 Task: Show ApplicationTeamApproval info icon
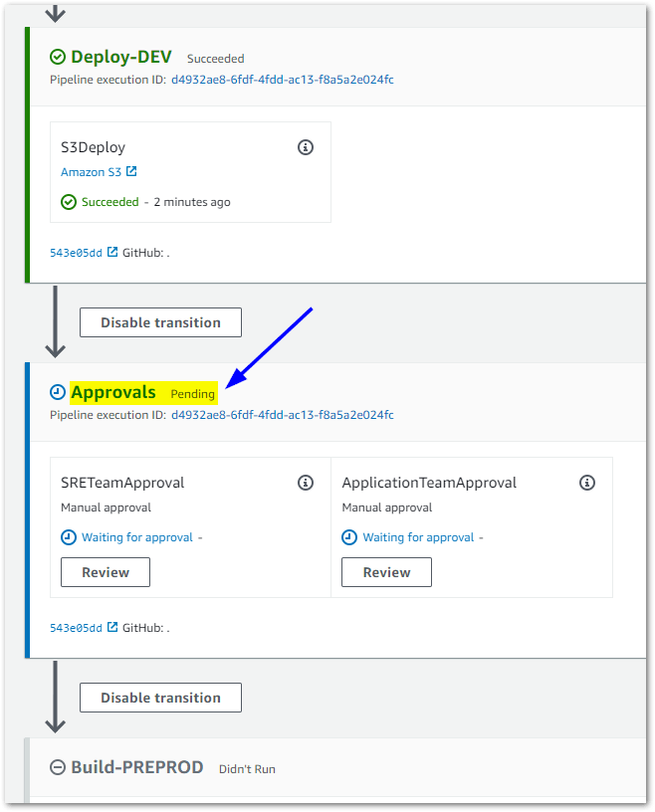[x=587, y=483]
